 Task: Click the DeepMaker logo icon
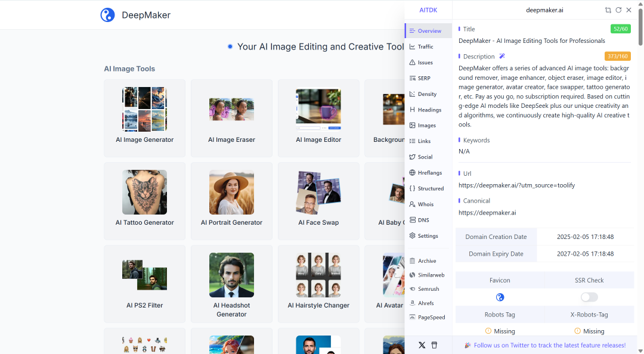[107, 15]
